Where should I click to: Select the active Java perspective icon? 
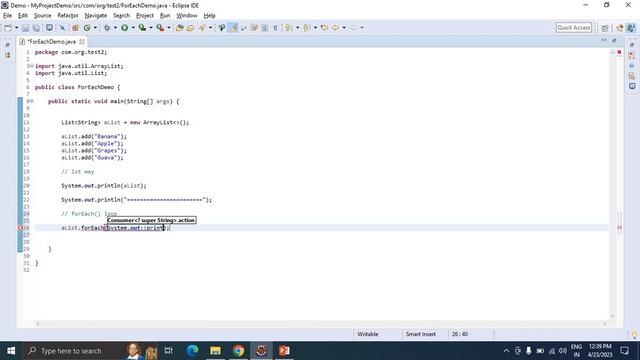[631, 28]
